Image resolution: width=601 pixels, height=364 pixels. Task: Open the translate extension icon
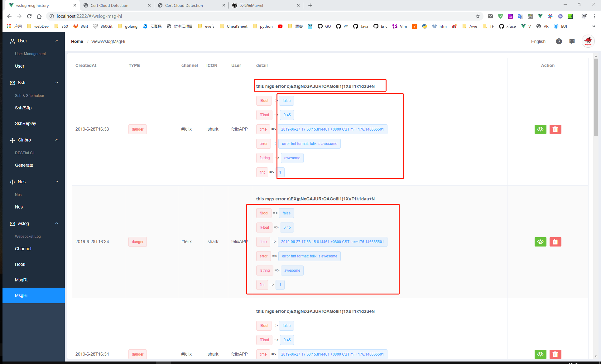click(520, 16)
